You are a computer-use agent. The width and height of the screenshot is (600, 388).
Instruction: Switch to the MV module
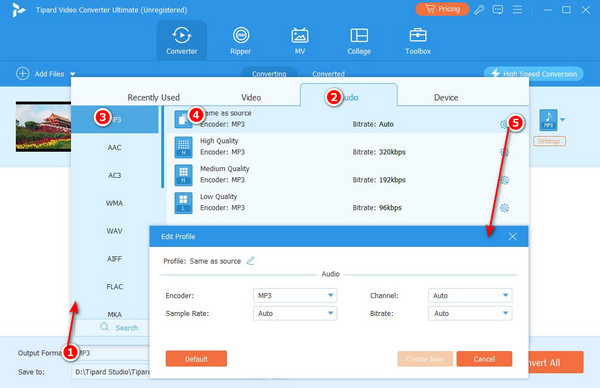[x=300, y=41]
